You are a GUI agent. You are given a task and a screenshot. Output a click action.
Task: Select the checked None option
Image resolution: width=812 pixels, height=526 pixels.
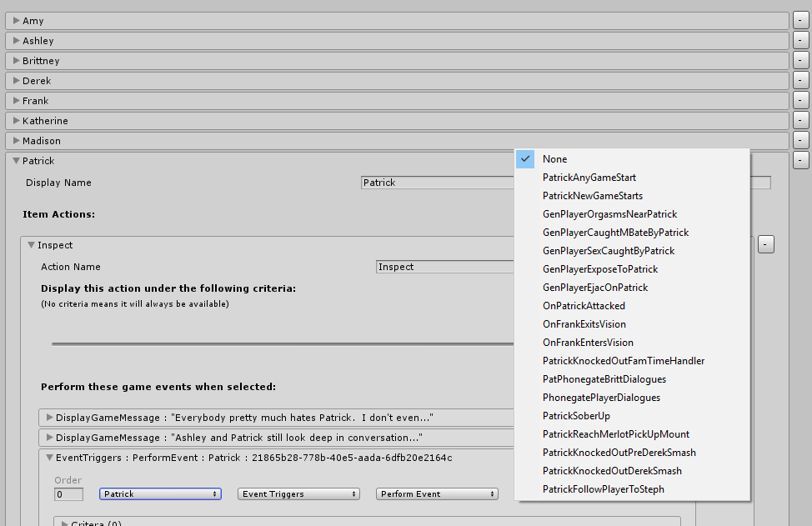coord(554,159)
